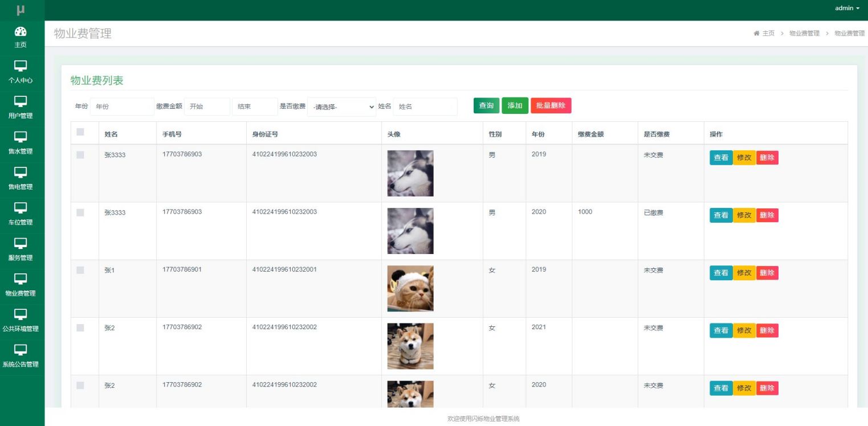
Task: Focus the 姓名 name input field
Action: tap(425, 106)
